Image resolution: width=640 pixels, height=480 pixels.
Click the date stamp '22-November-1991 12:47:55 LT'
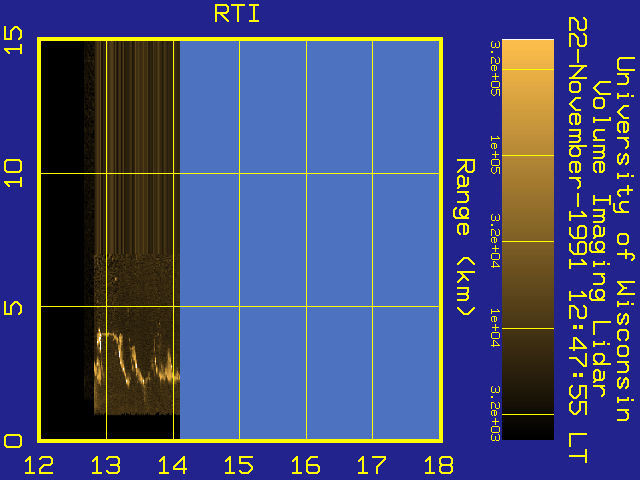578,240
